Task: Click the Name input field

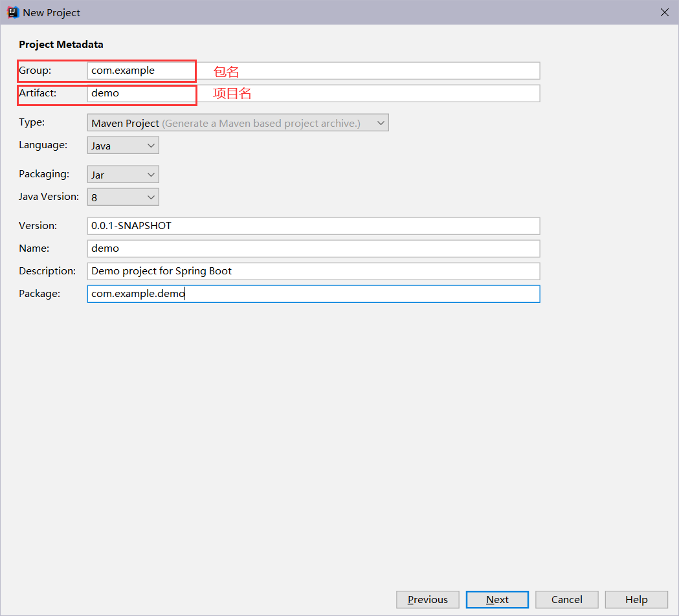Action: pyautogui.click(x=313, y=248)
